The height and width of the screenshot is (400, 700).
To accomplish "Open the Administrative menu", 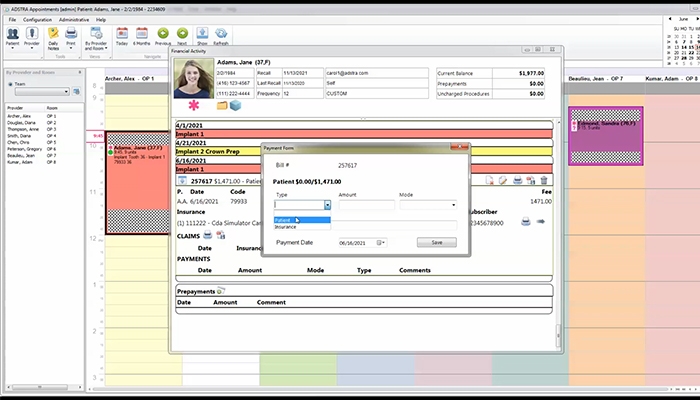I will click(74, 20).
